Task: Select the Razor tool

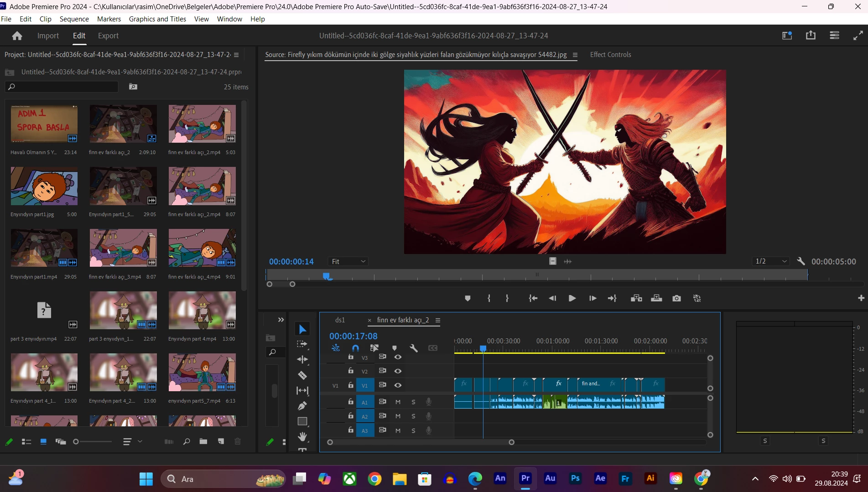Action: [302, 375]
